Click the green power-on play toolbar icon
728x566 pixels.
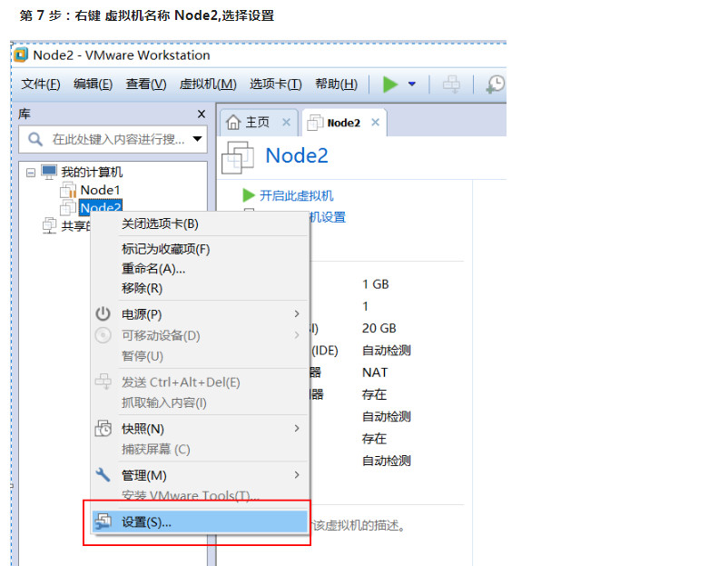[390, 84]
